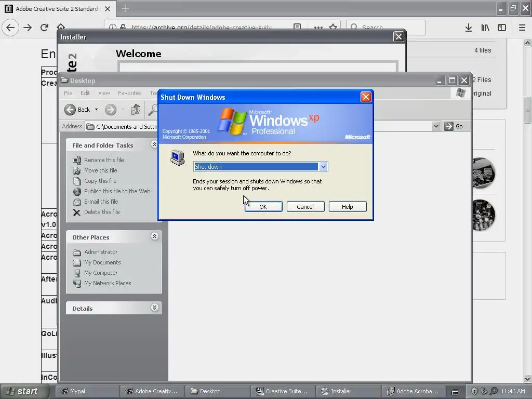Open My Documents from Other Places
The width and height of the screenshot is (532, 399).
(102, 262)
